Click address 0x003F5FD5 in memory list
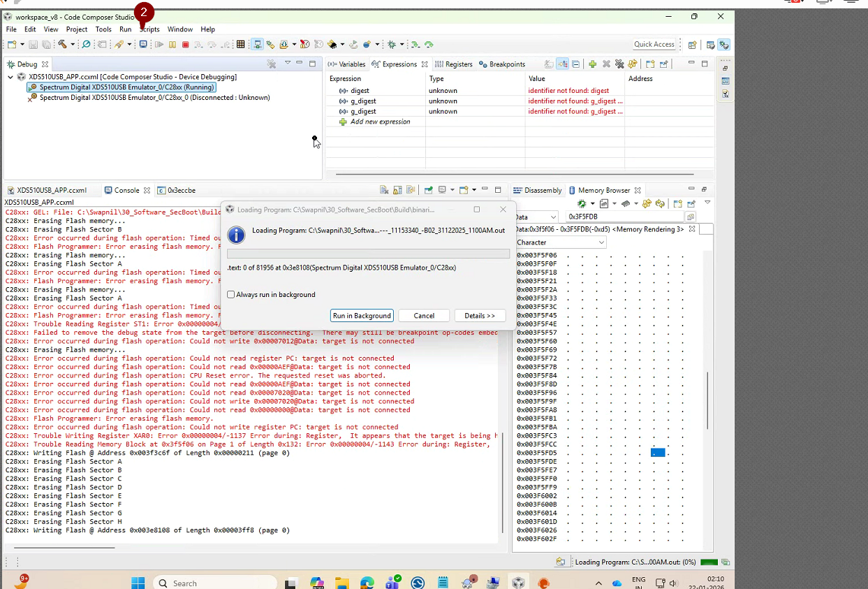868x589 pixels. (537, 453)
